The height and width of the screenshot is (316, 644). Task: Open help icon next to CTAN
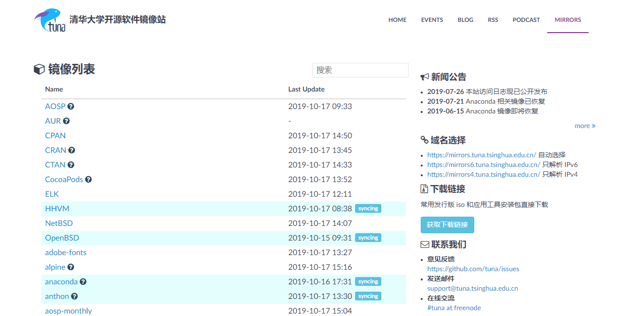click(x=71, y=165)
